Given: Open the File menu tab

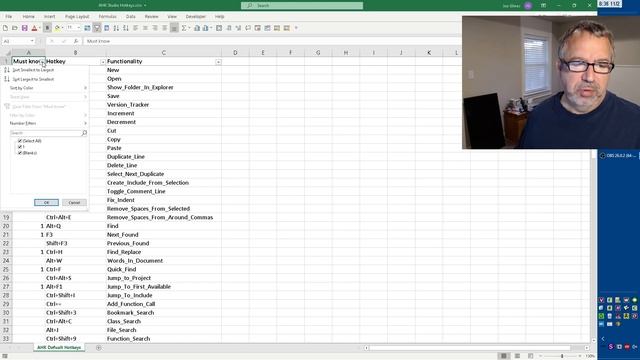Looking at the screenshot, I should click(9, 17).
